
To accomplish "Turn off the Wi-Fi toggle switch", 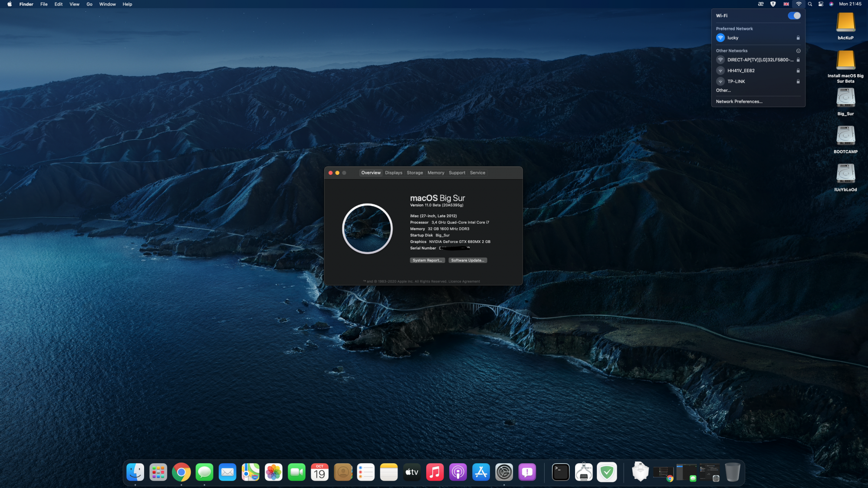I will 794,16.
